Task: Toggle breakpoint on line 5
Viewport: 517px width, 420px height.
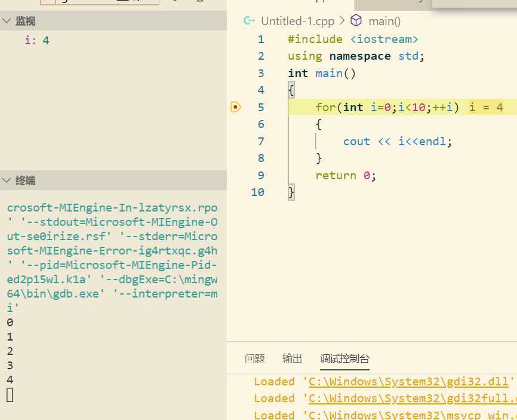Action: [236, 107]
